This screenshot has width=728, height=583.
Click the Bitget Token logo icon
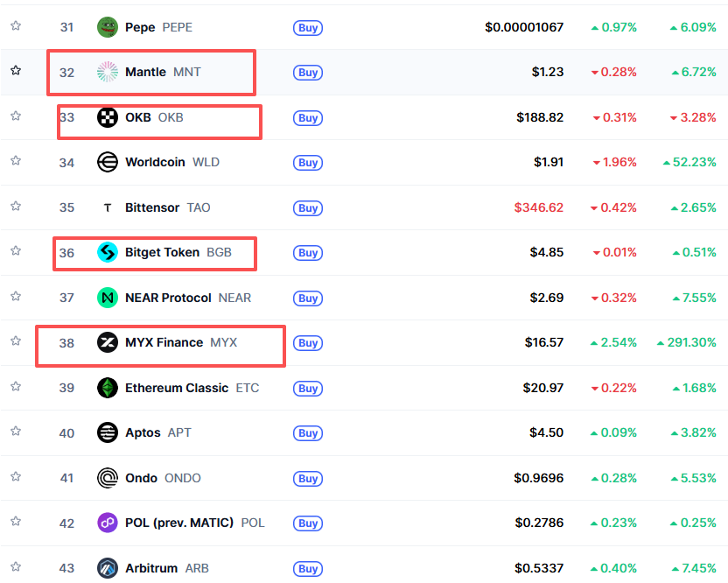[108, 252]
